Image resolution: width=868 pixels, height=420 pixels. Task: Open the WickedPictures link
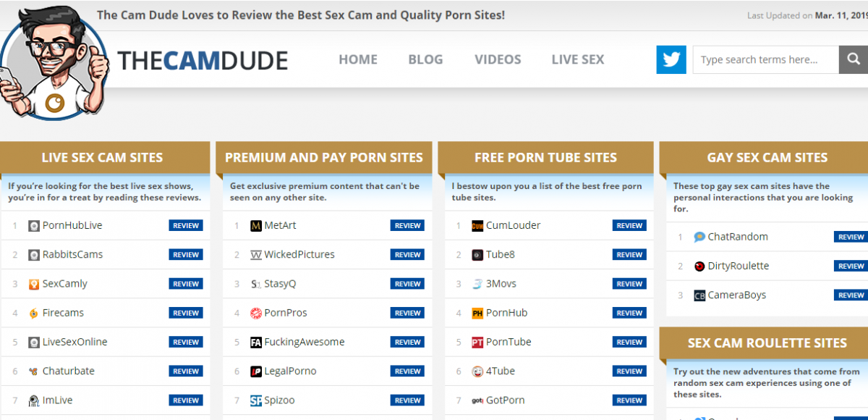point(299,254)
